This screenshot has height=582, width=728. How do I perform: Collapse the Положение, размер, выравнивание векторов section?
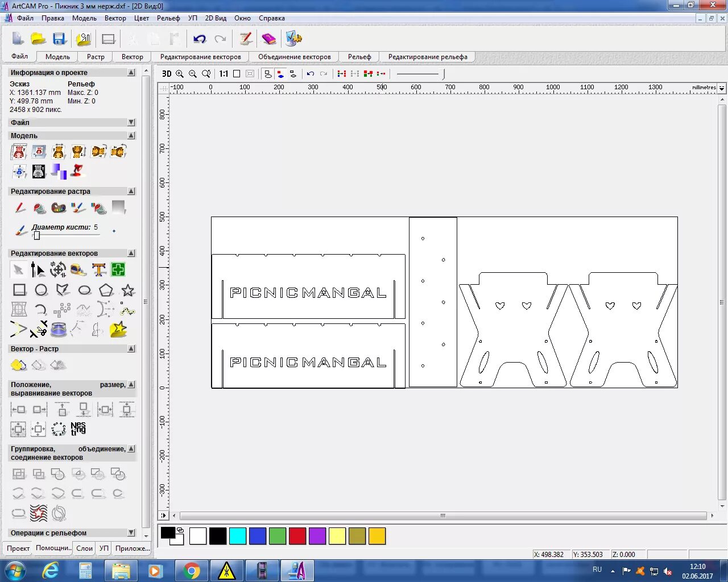pyautogui.click(x=131, y=384)
